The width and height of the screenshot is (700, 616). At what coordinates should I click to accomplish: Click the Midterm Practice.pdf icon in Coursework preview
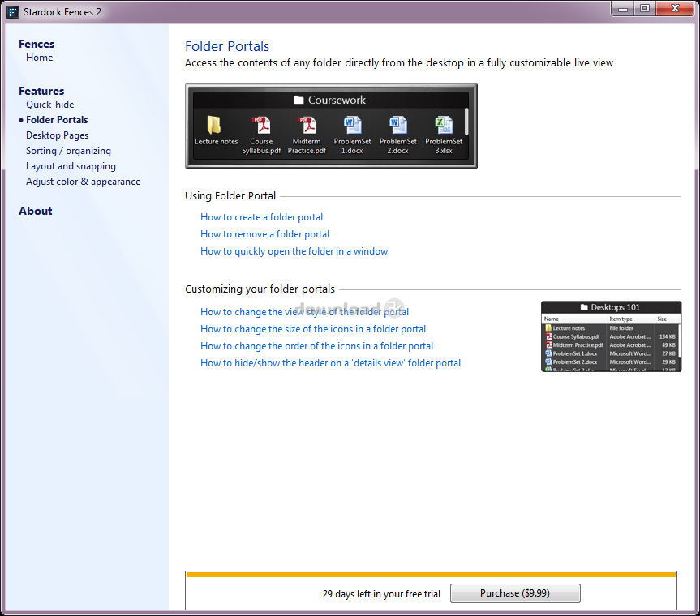coord(307,126)
